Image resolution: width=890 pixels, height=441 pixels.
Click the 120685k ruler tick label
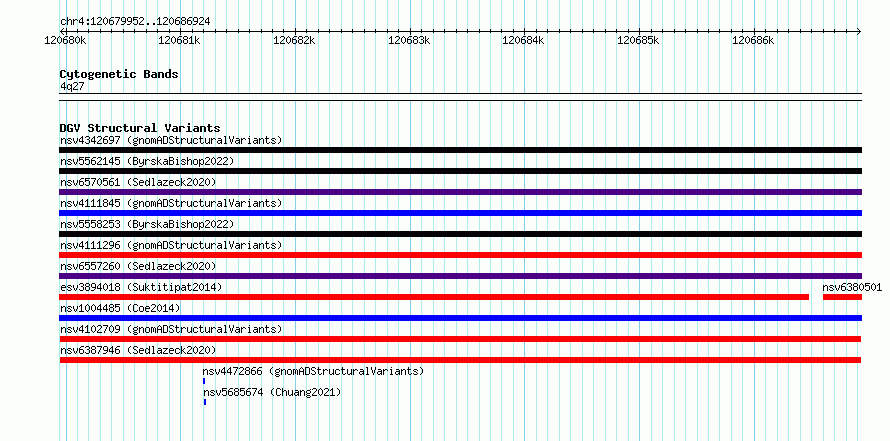click(639, 40)
